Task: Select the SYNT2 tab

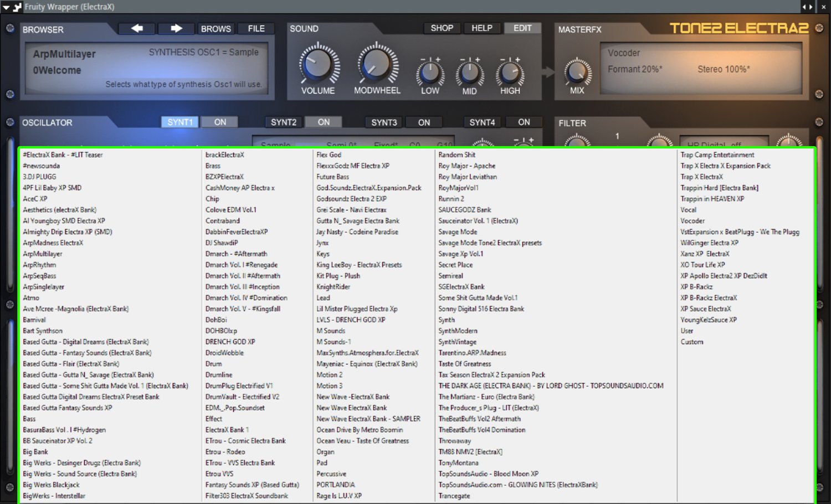Action: point(284,122)
